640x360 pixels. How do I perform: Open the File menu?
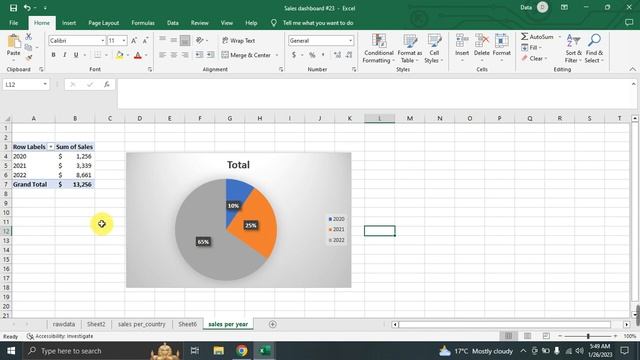(x=13, y=23)
